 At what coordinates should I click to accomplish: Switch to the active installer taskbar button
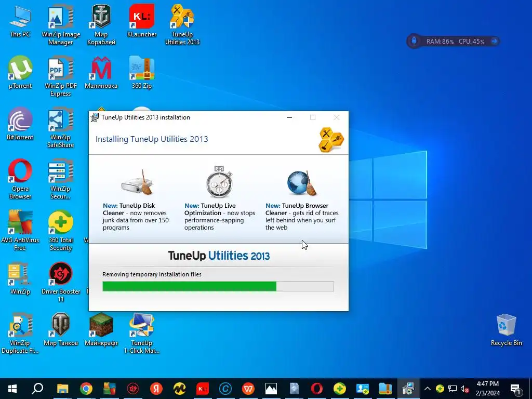point(408,389)
